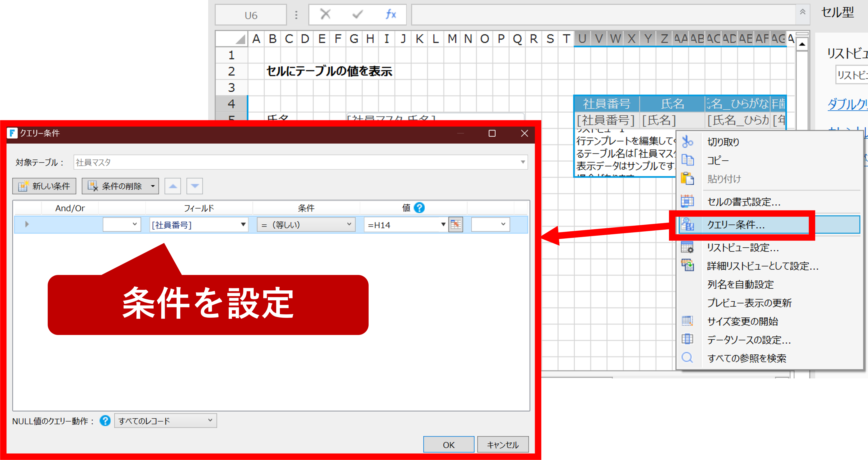Click 切り取り in the context menu
The height and width of the screenshot is (460, 868).
723,142
